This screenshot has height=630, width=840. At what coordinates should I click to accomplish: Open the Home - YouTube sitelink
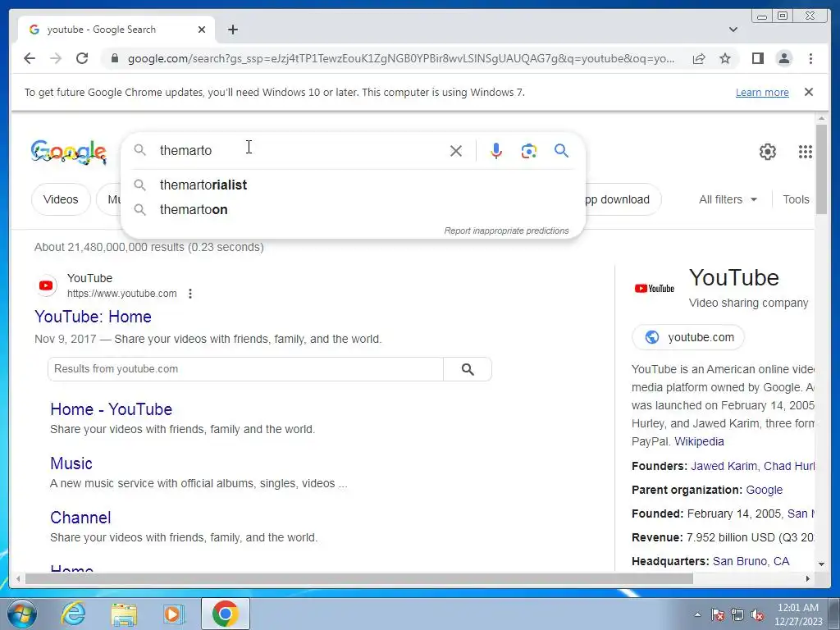tap(111, 409)
